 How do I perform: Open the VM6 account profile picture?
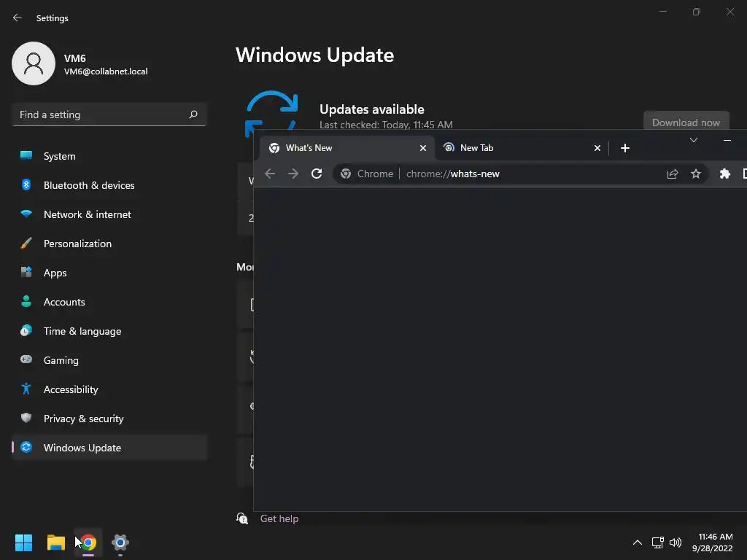(x=34, y=63)
